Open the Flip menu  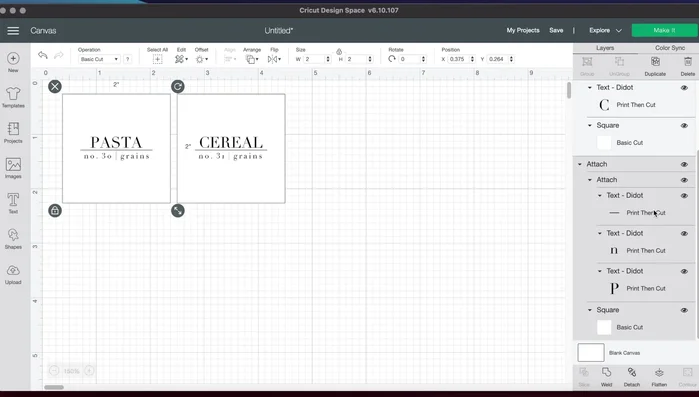[274, 59]
